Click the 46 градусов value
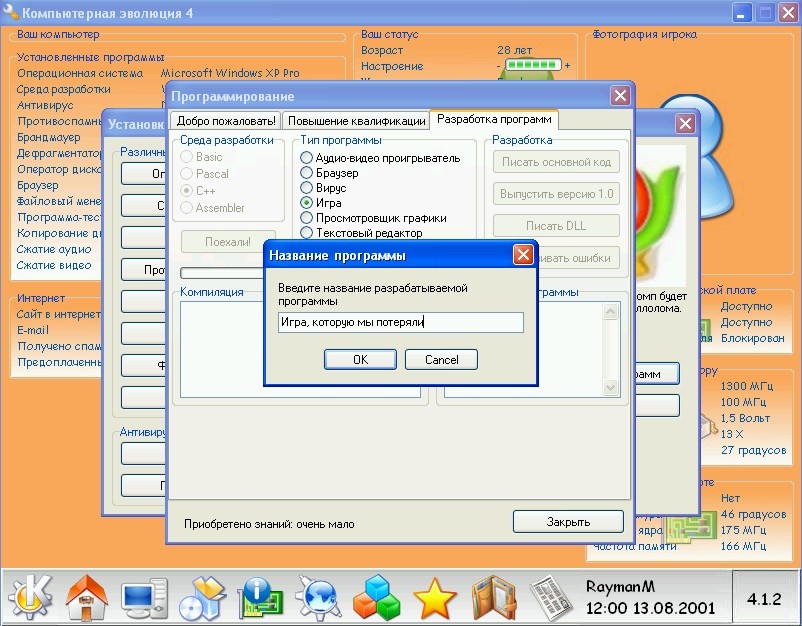Image resolution: width=802 pixels, height=626 pixels. coord(753,514)
